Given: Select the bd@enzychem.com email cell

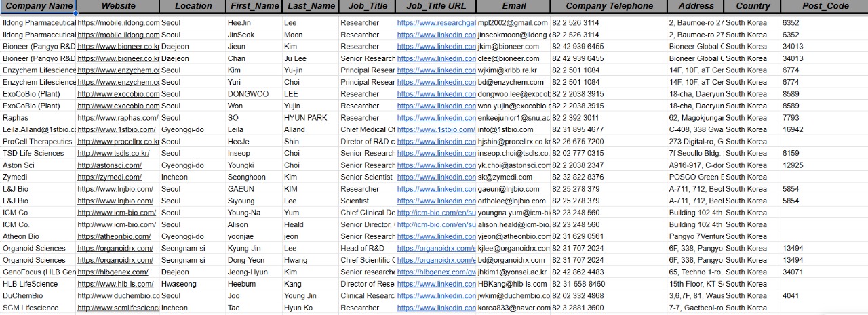Looking at the screenshot, I should click(x=514, y=82).
